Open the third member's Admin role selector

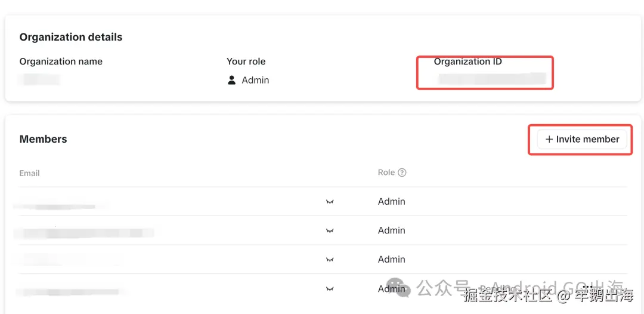pyautogui.click(x=392, y=260)
